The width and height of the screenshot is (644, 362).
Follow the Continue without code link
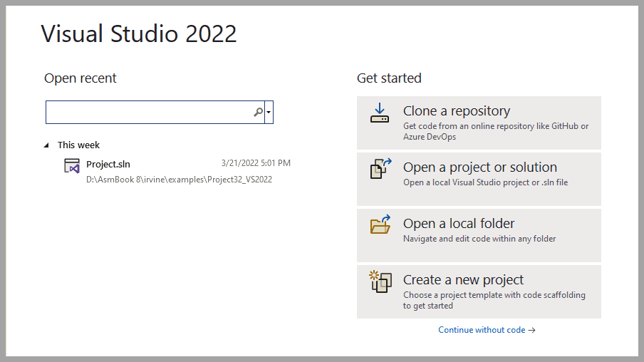pyautogui.click(x=487, y=330)
